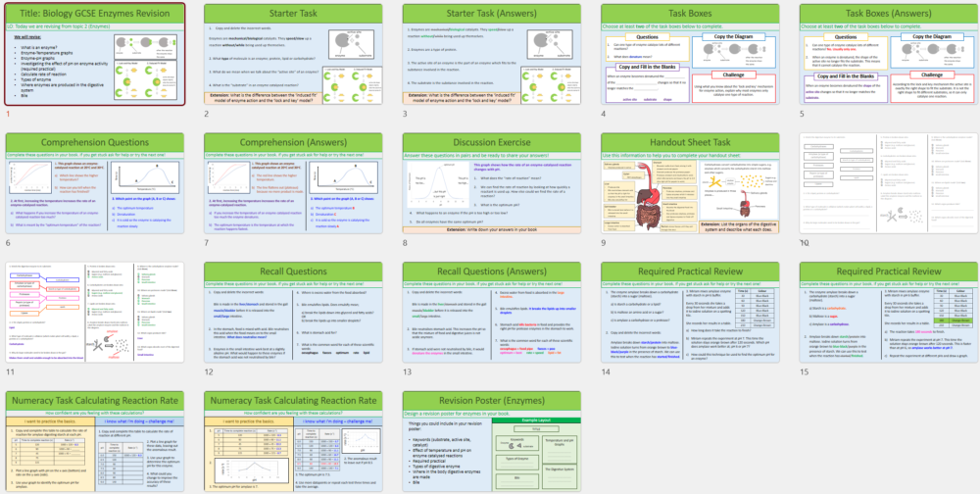Select the 'Discussion Exercise' slide thumbnail

click(492, 183)
